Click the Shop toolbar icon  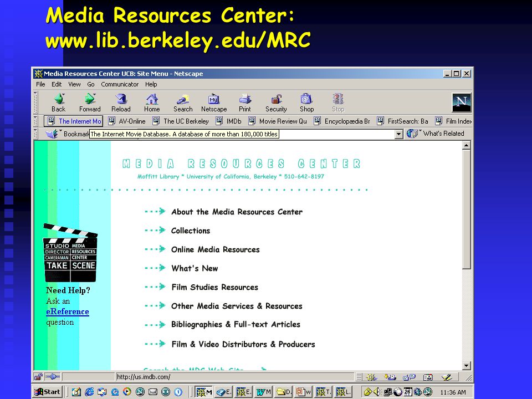306,103
